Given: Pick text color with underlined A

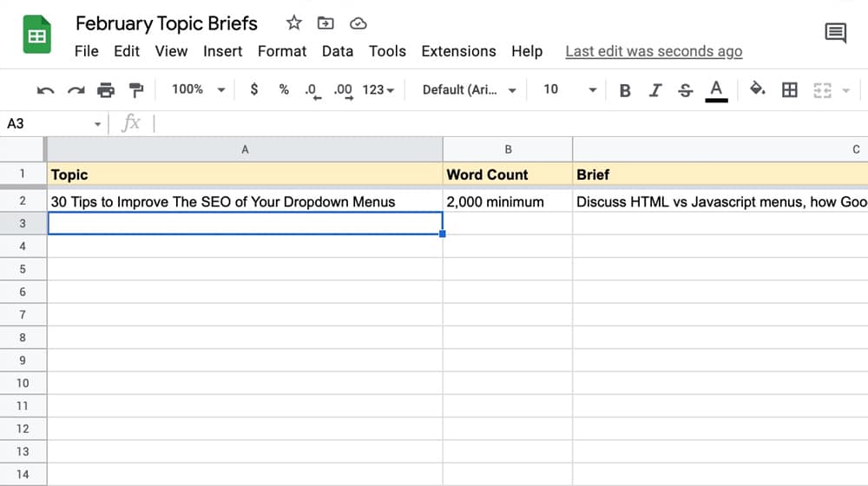Looking at the screenshot, I should click(716, 89).
